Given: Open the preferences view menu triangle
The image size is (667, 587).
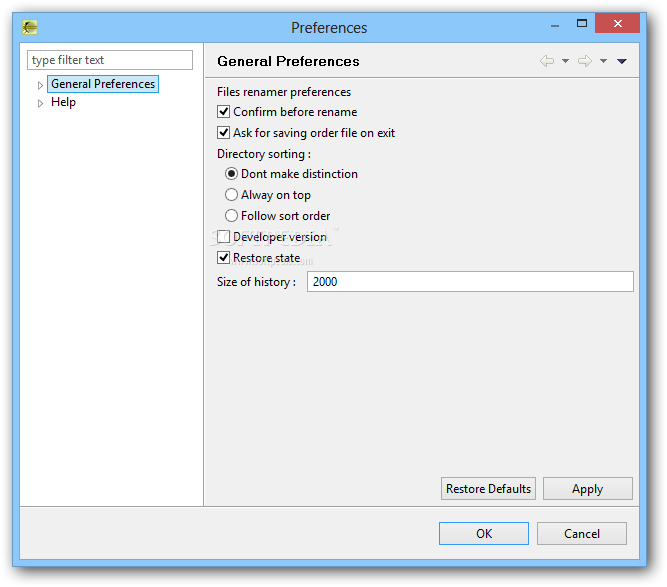Looking at the screenshot, I should [x=622, y=61].
